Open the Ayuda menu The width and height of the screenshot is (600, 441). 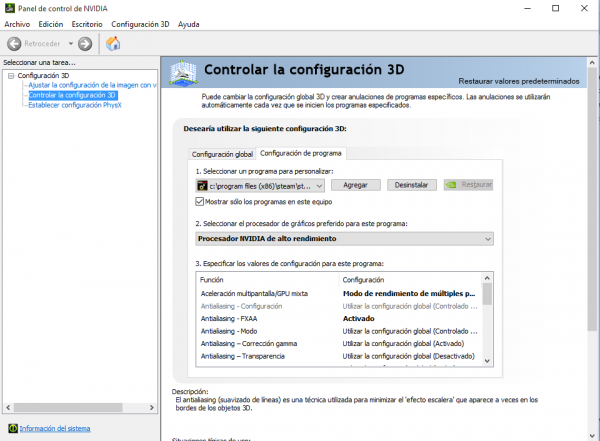(x=188, y=24)
